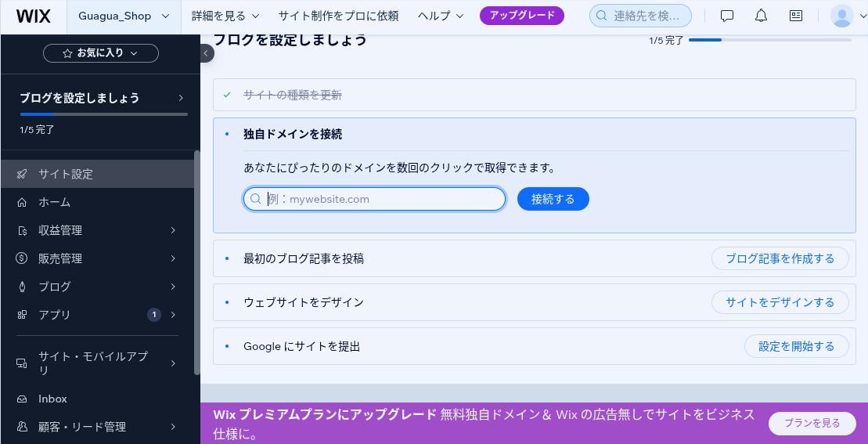Open the news feed icon beside the bell
The image size is (868, 444).
coord(796,16)
